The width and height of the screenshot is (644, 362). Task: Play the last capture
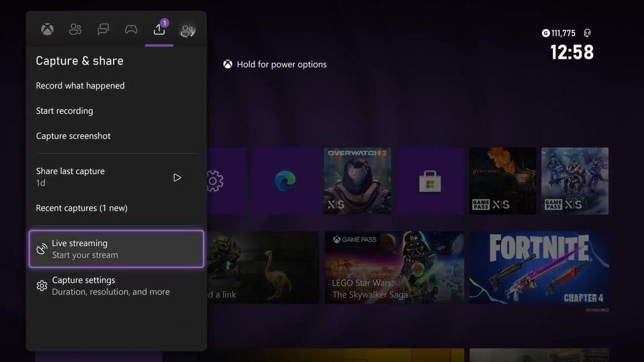[x=177, y=177]
